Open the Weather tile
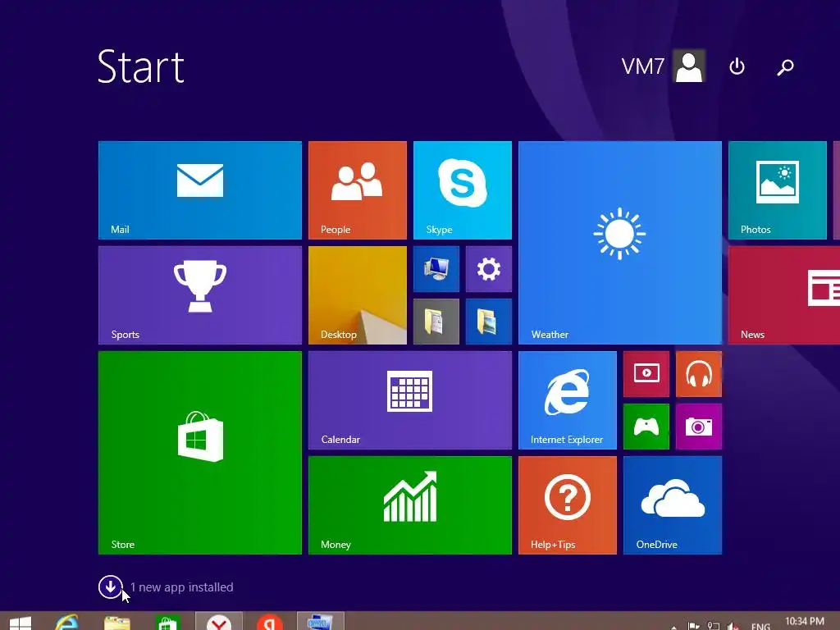This screenshot has height=630, width=840. [620, 243]
